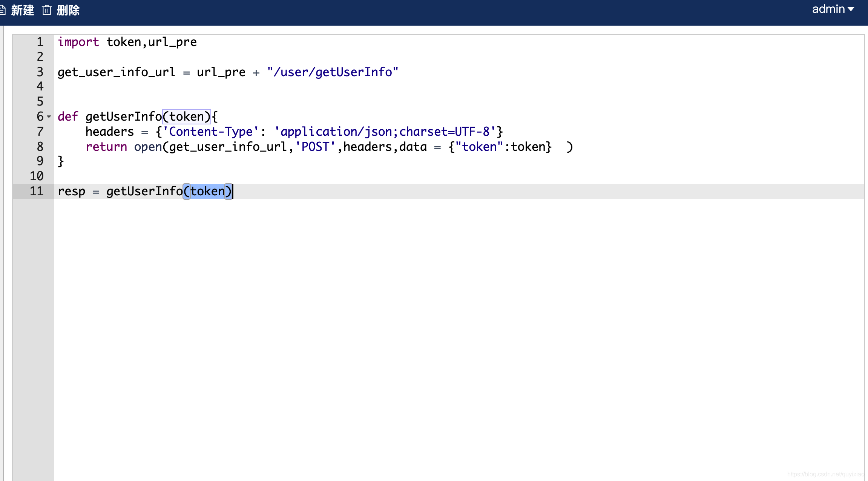
Task: Click 'getUserInfo' in the function definition
Action: [124, 116]
